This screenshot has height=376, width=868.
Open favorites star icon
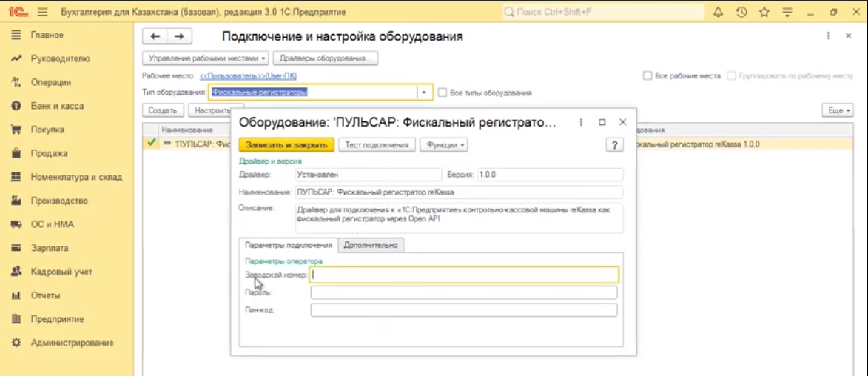(764, 12)
